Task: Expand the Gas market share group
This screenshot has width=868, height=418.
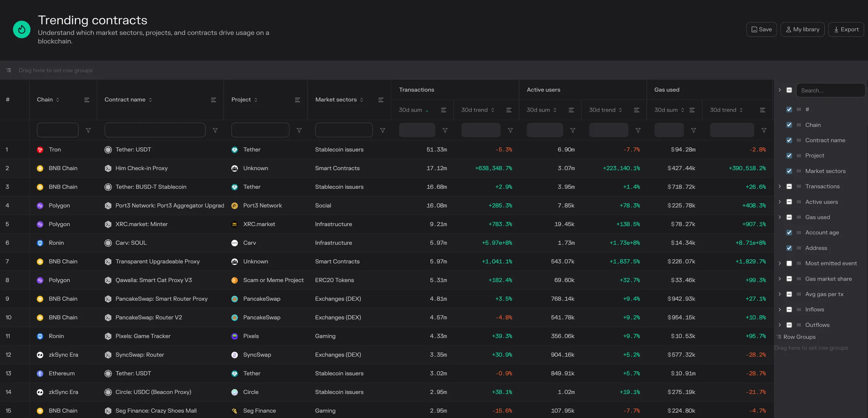Action: pos(780,279)
